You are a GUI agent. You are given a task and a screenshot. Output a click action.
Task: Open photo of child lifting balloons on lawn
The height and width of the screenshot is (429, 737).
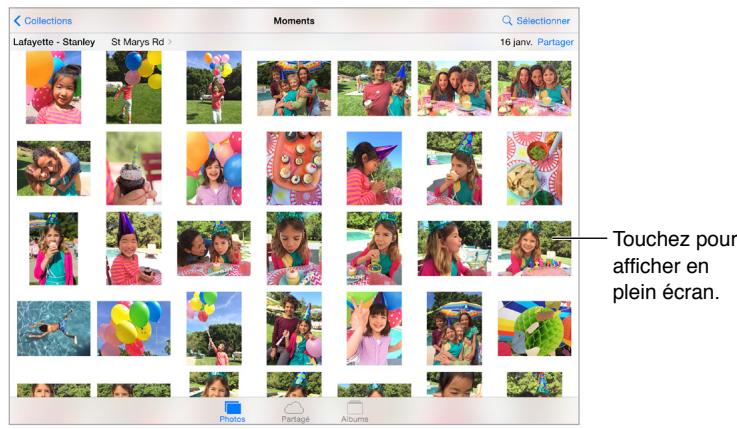point(214,87)
